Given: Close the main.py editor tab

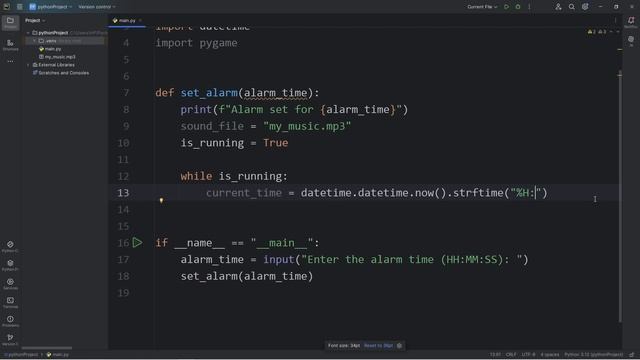Looking at the screenshot, I should tap(140, 20).
